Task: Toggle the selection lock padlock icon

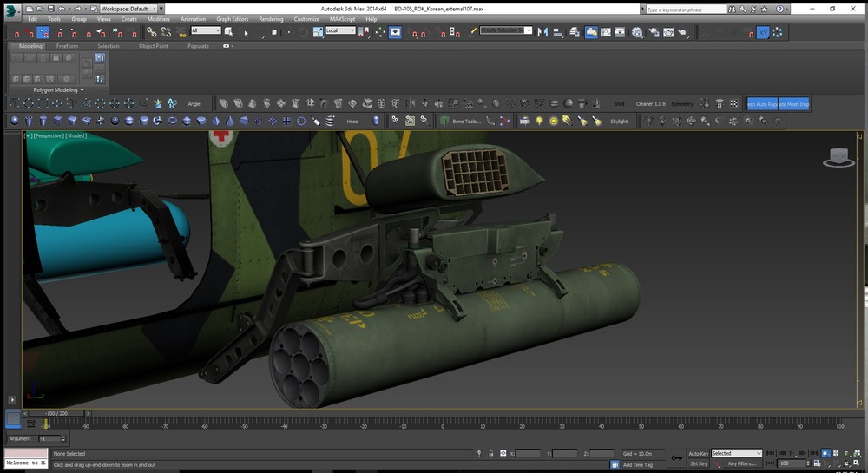Action: click(x=491, y=453)
